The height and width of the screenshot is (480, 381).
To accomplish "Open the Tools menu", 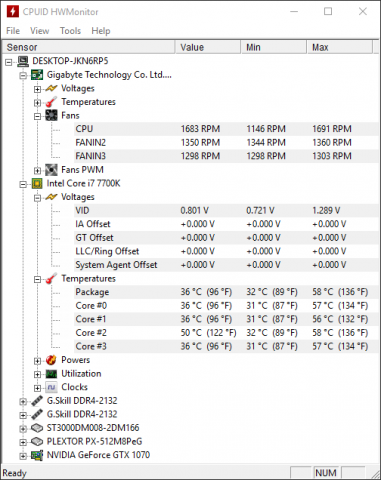I will tap(70, 31).
